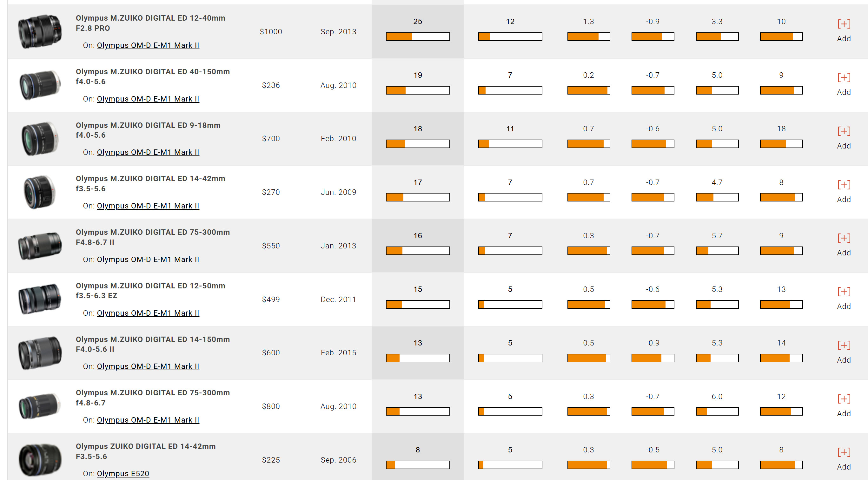Open M.ZUIKO DIGITAL ED 14-150mm F4.0-5.6 II title
Viewport: 868px width, 480px height.
click(153, 344)
